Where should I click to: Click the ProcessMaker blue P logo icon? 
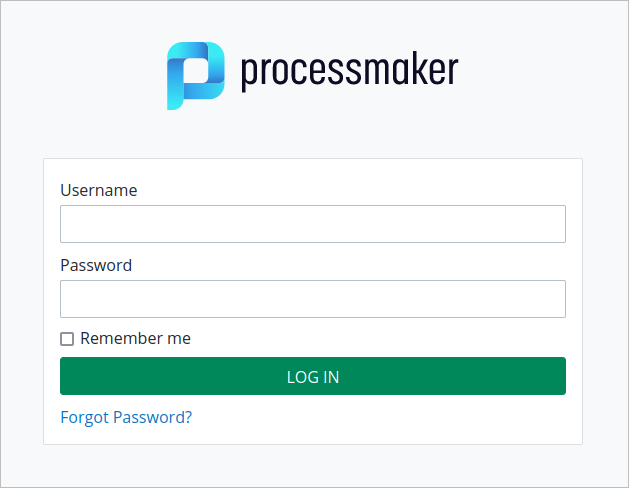coord(194,76)
